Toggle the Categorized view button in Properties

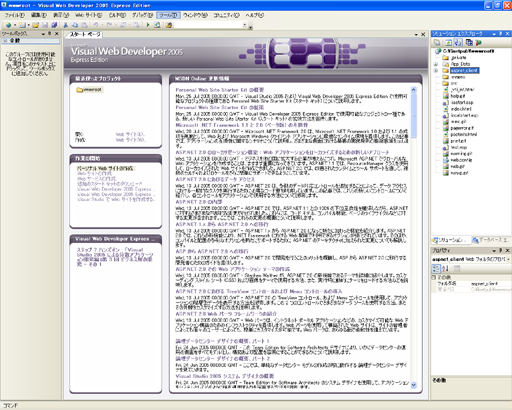tap(436, 268)
